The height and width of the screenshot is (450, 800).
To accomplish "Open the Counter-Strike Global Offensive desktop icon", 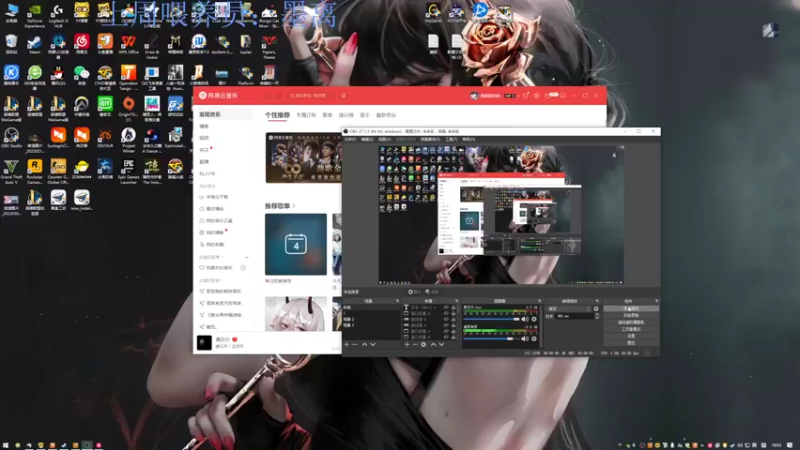I will coord(58,171).
